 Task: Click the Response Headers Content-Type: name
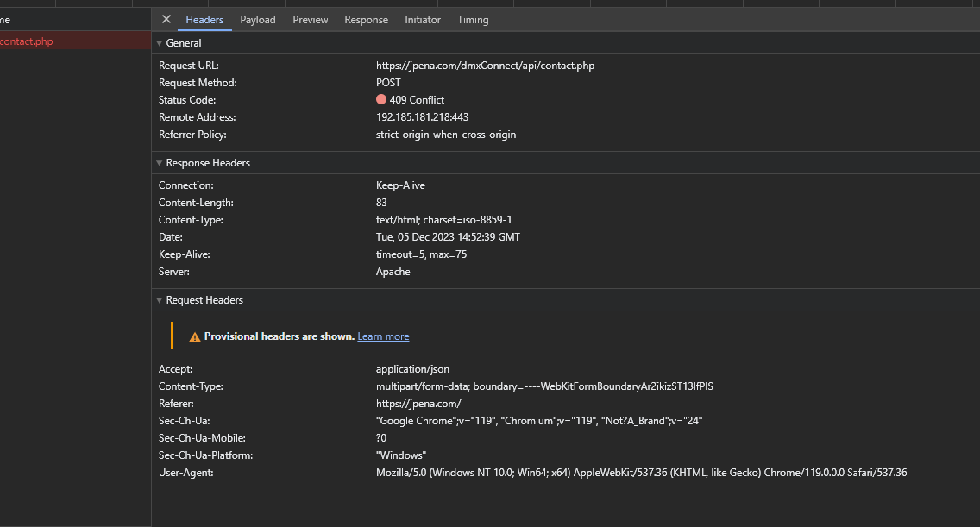[191, 220]
